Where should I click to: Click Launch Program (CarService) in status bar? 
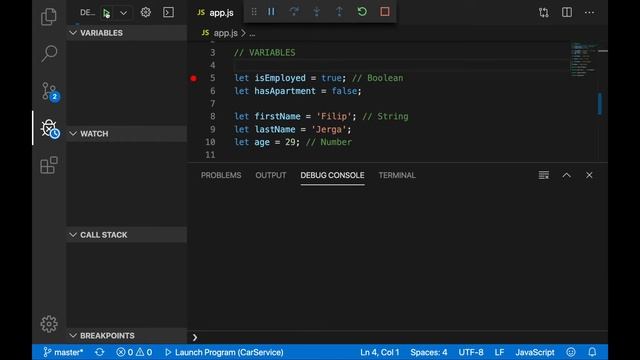pyautogui.click(x=224, y=352)
